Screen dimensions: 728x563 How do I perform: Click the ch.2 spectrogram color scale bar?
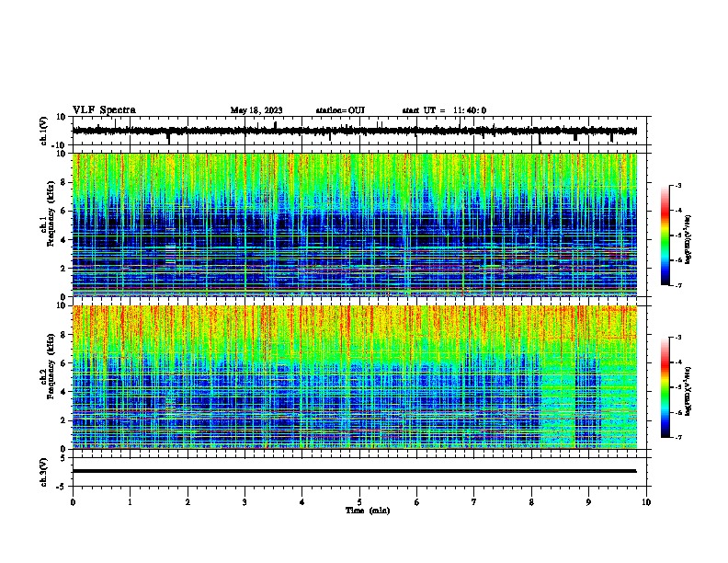coord(665,387)
